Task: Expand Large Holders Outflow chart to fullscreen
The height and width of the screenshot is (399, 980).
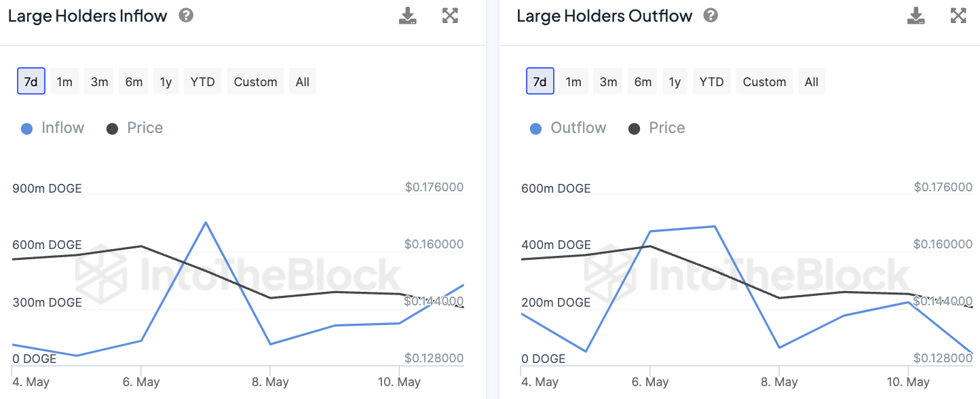Action: coord(958,16)
